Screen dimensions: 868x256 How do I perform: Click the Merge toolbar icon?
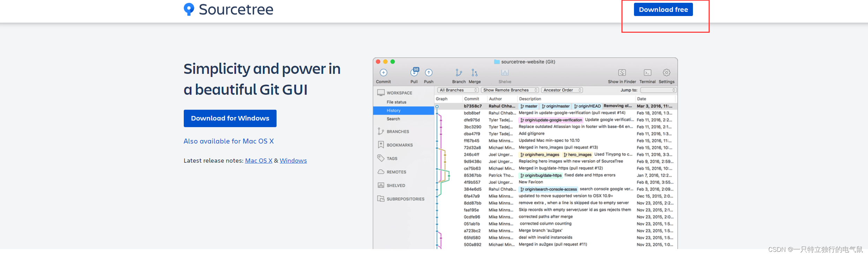tap(475, 72)
